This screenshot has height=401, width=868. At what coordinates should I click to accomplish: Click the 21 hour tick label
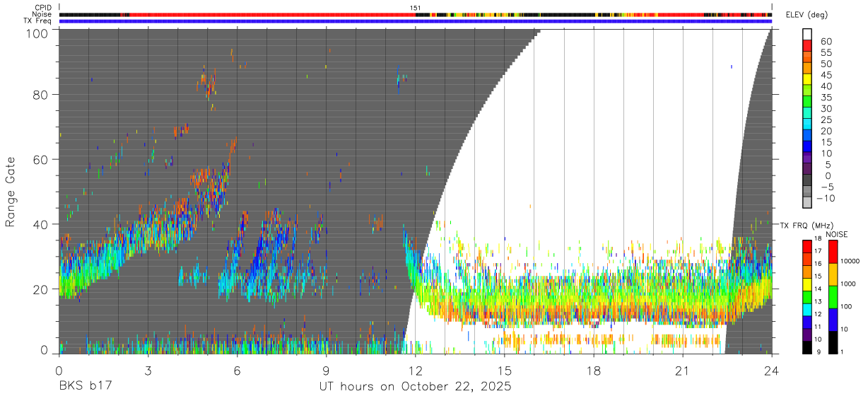coord(683,371)
